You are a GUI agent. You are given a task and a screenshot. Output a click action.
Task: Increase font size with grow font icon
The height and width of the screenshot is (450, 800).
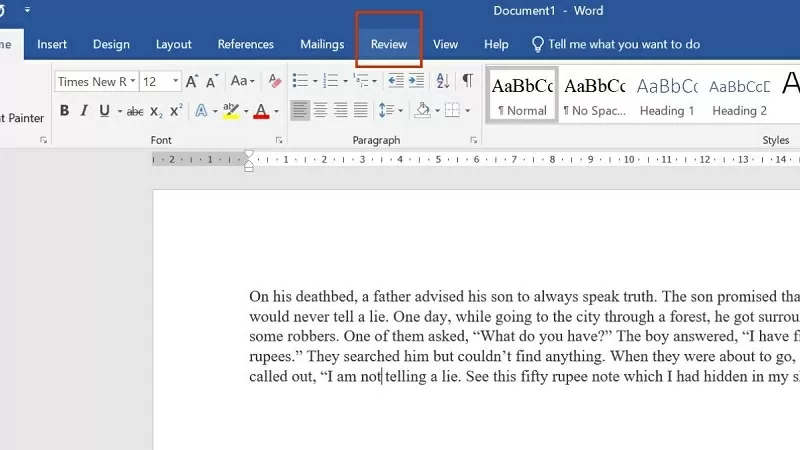coord(192,81)
